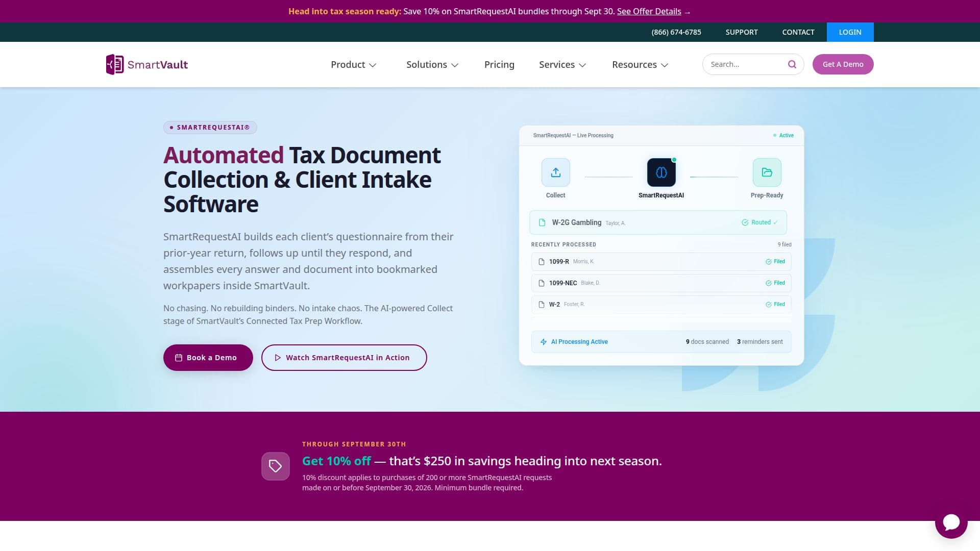Click the SmartRequestAI brain icon
Screen dimensions: 980x551
coord(661,172)
